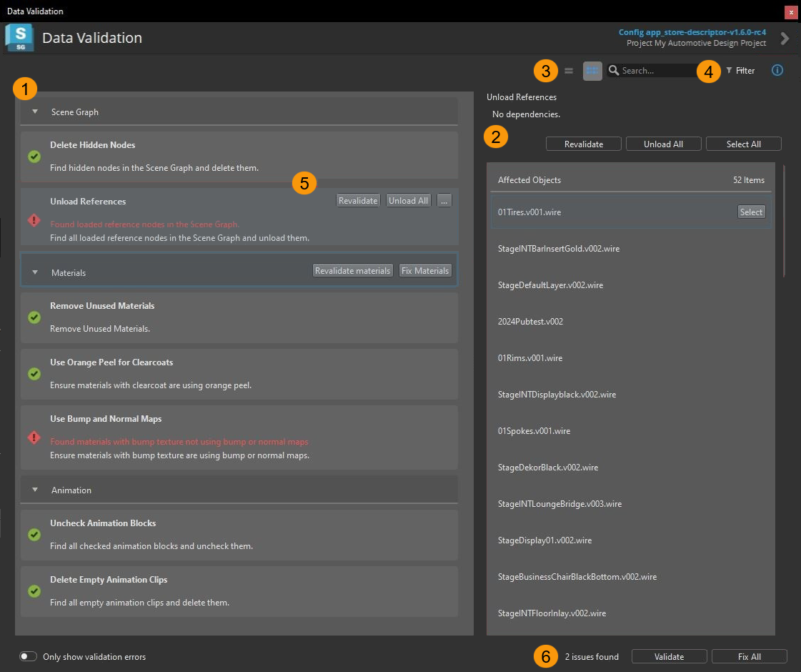Screen dimensions: 801x672
Task: Switch to the list view icon
Action: (569, 71)
